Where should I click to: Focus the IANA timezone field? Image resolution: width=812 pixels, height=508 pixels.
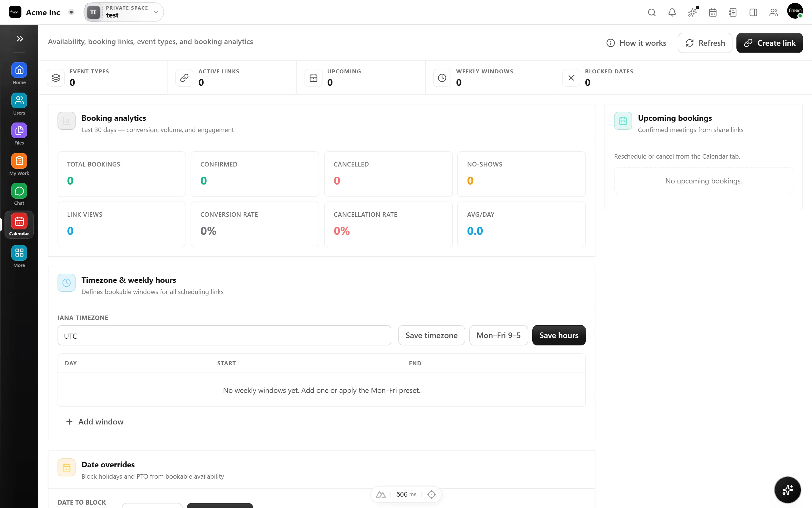(x=224, y=335)
